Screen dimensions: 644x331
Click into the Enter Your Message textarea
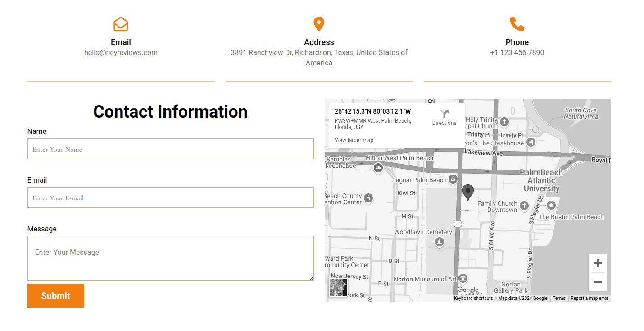click(170, 258)
